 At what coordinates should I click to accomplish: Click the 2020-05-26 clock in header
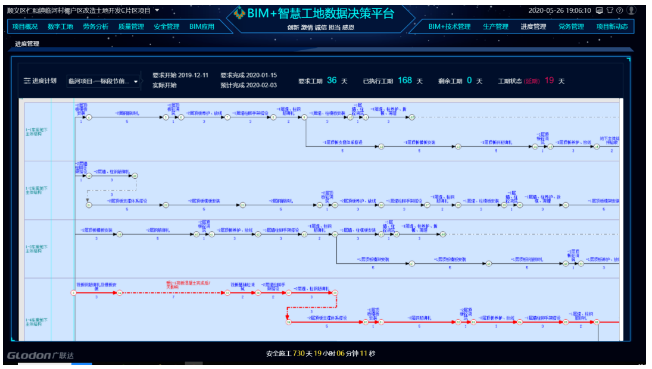pyautogui.click(x=560, y=11)
